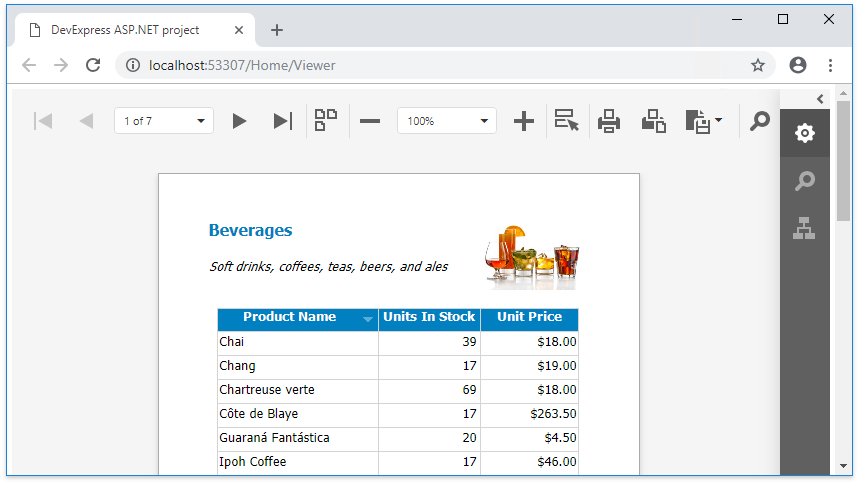
Task: Print the whole report
Action: click(609, 121)
